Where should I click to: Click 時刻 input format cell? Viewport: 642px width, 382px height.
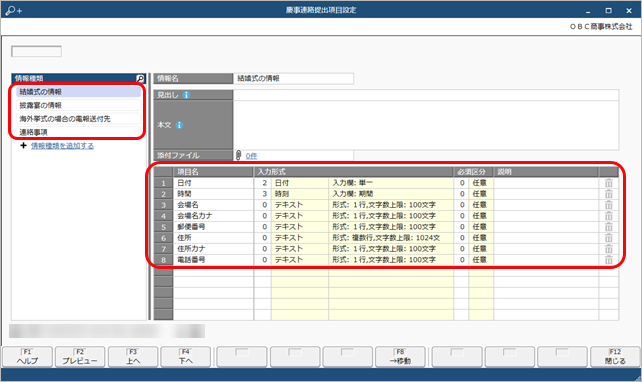300,194
